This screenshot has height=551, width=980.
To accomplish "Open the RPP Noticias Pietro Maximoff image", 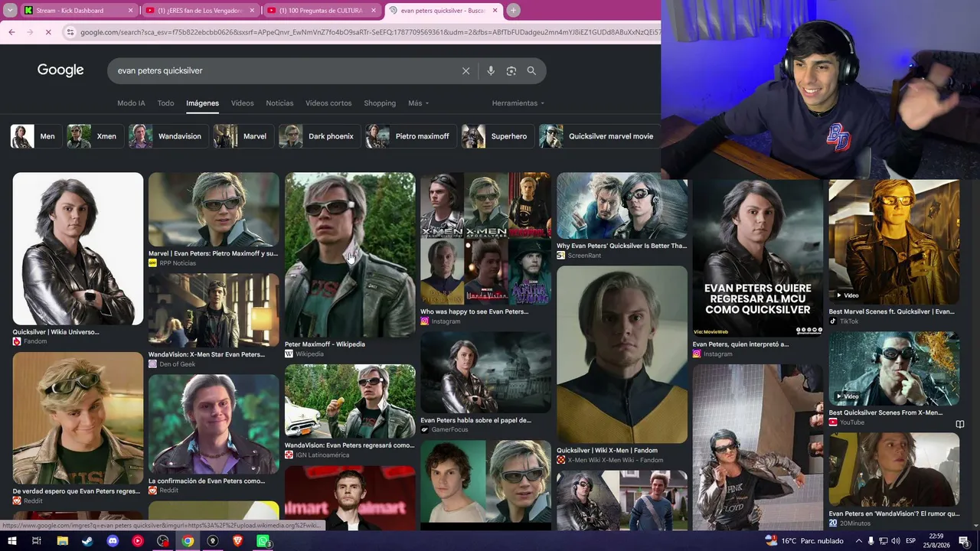I will [x=214, y=209].
